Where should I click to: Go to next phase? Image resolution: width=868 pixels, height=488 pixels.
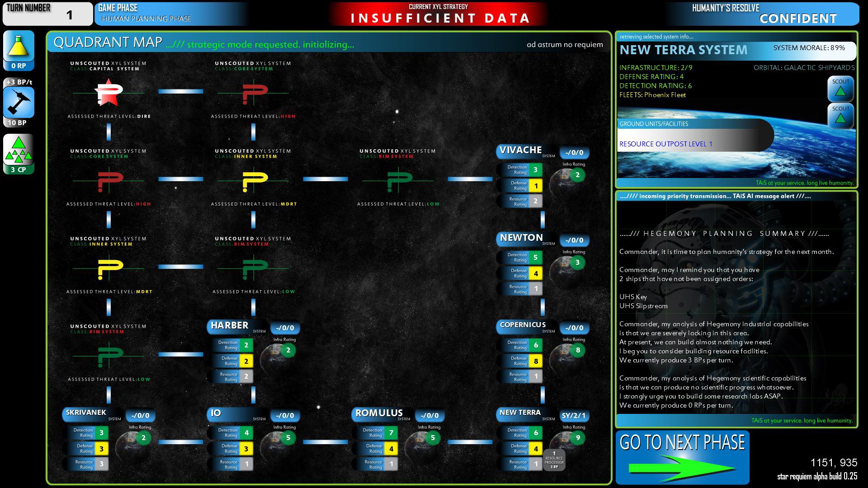[682, 457]
